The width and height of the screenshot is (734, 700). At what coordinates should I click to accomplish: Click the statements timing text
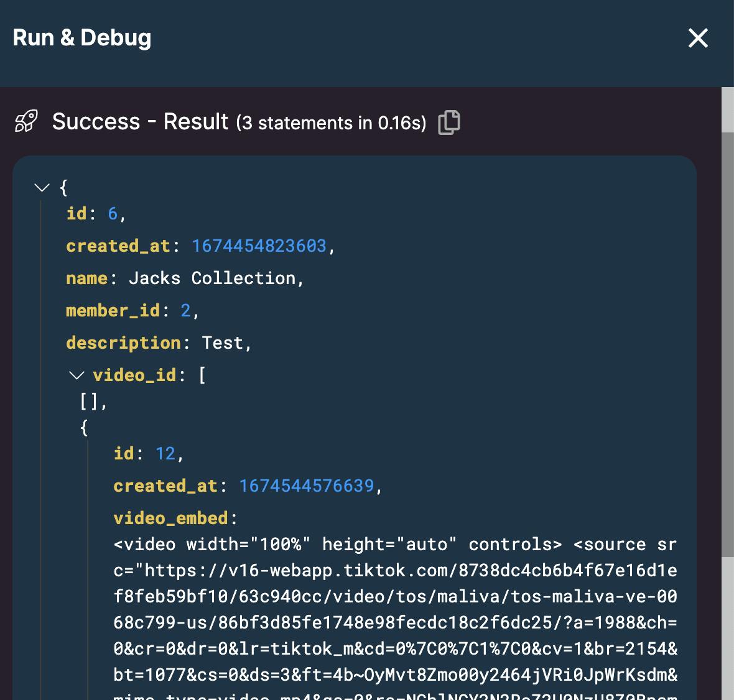[x=331, y=123]
